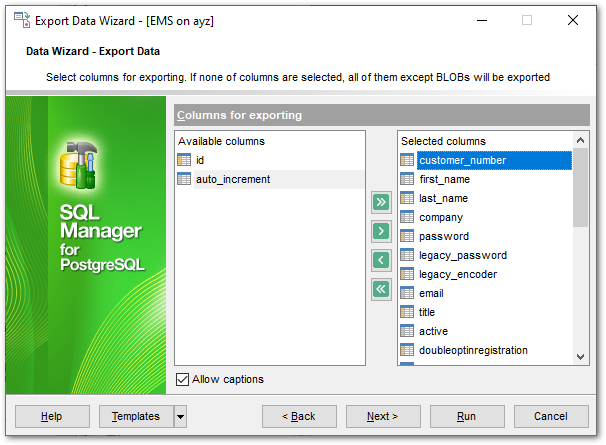Click the move selected column left arrow

pyautogui.click(x=381, y=261)
